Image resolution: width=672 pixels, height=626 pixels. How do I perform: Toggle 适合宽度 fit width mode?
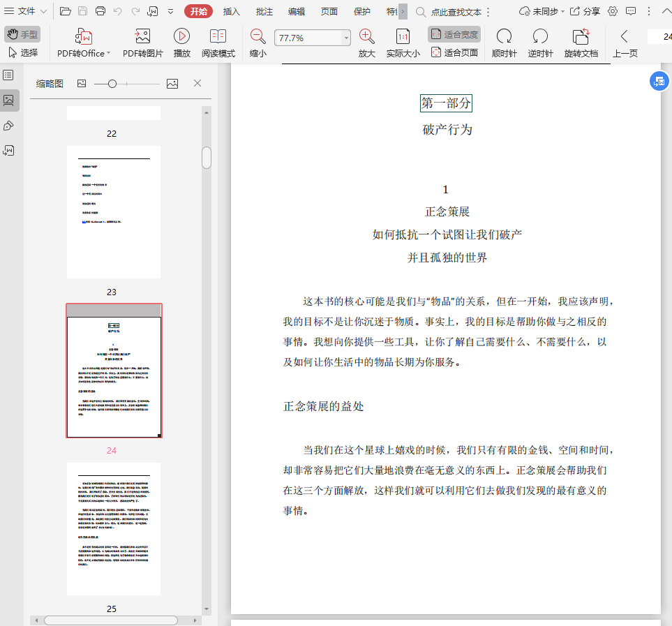coord(454,34)
